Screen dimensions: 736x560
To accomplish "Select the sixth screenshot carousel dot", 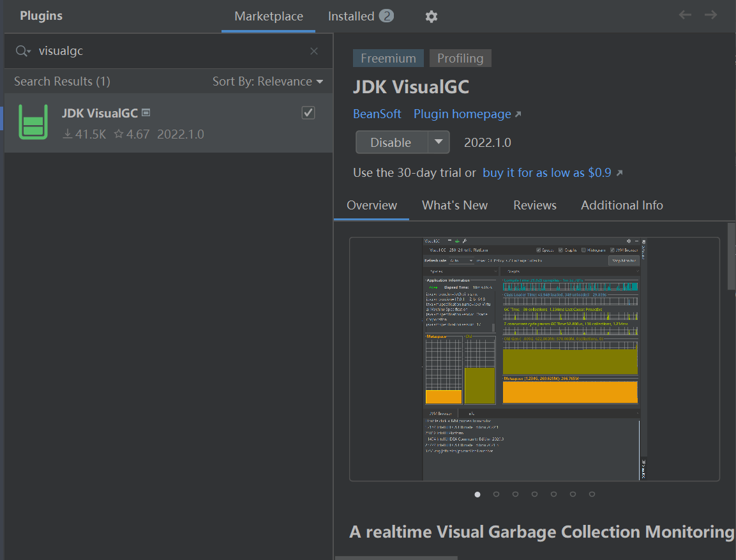I will coord(573,494).
